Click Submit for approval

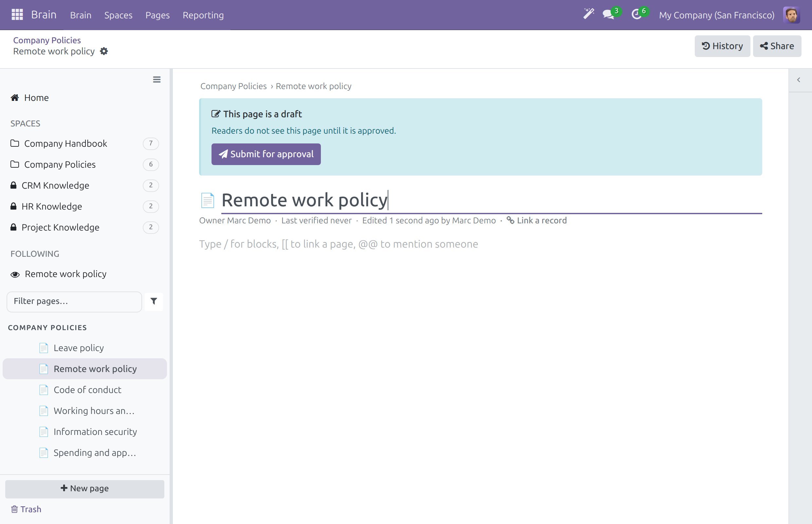266,155
